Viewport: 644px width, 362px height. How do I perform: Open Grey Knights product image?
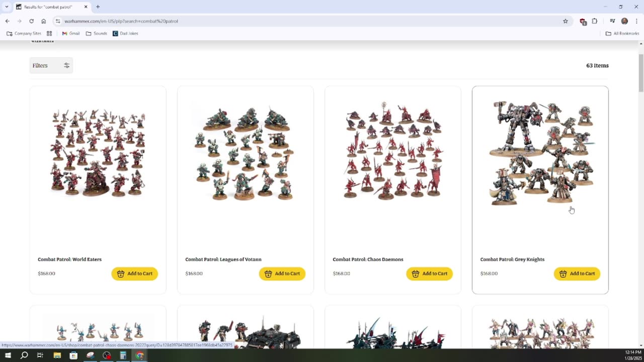point(540,152)
